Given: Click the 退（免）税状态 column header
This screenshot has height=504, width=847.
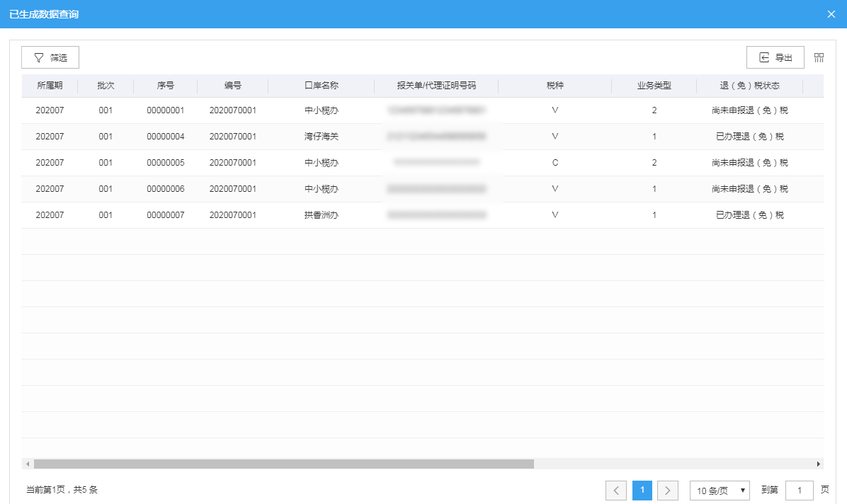Looking at the screenshot, I should click(750, 86).
